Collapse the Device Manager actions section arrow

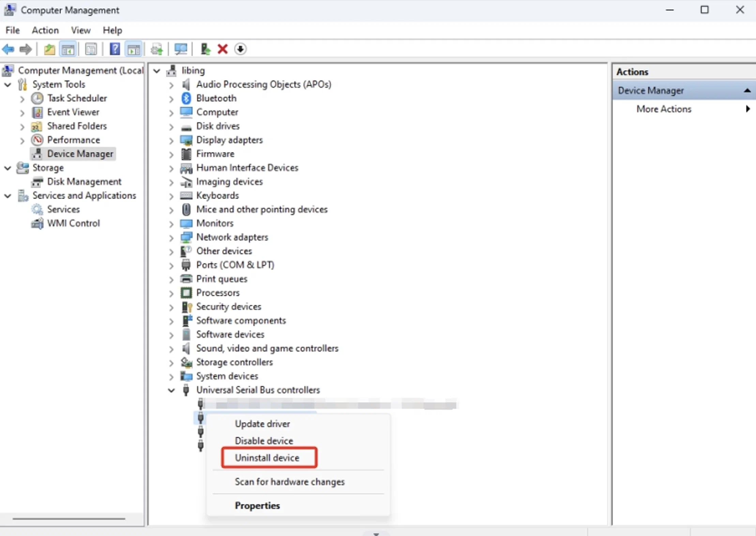pos(747,91)
